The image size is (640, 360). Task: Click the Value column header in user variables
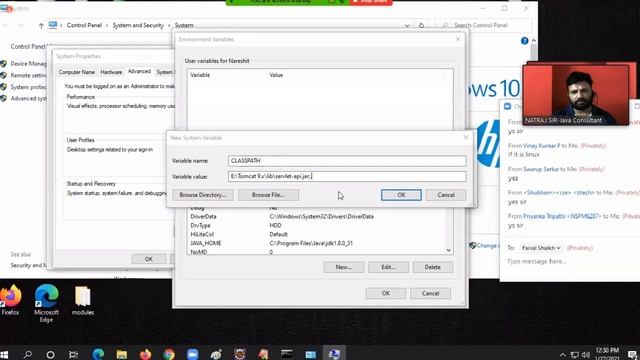coord(276,75)
